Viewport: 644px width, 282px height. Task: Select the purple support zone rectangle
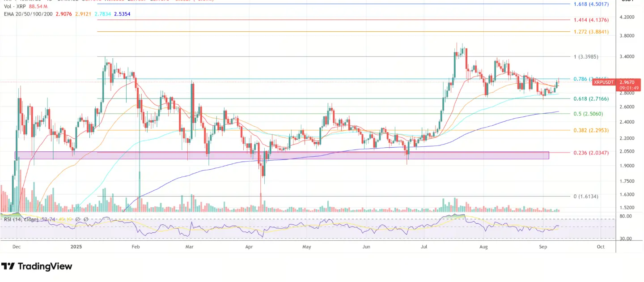pos(282,155)
